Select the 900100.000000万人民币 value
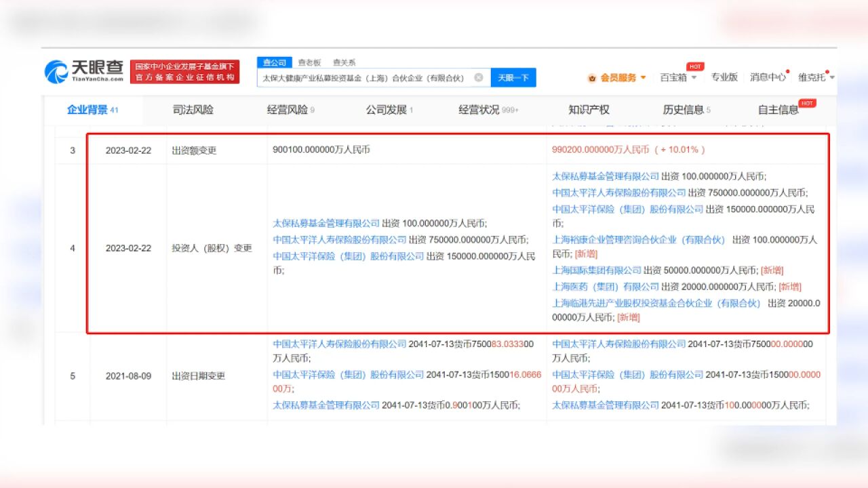The height and width of the screenshot is (488, 868). point(321,150)
